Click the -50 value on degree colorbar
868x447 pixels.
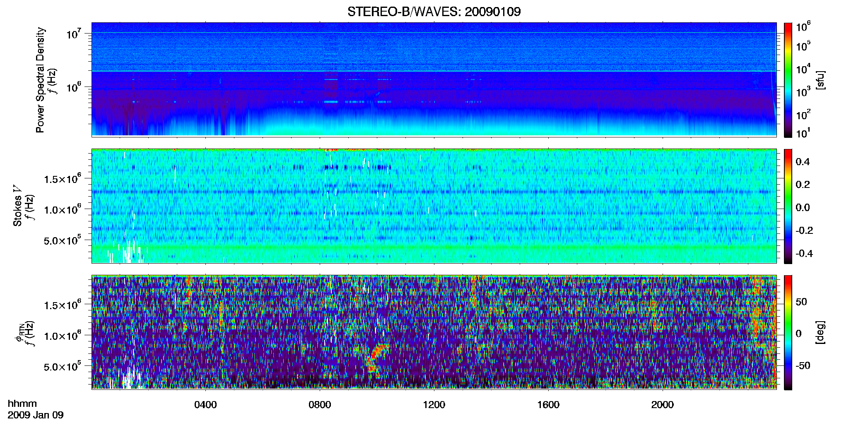tap(803, 365)
